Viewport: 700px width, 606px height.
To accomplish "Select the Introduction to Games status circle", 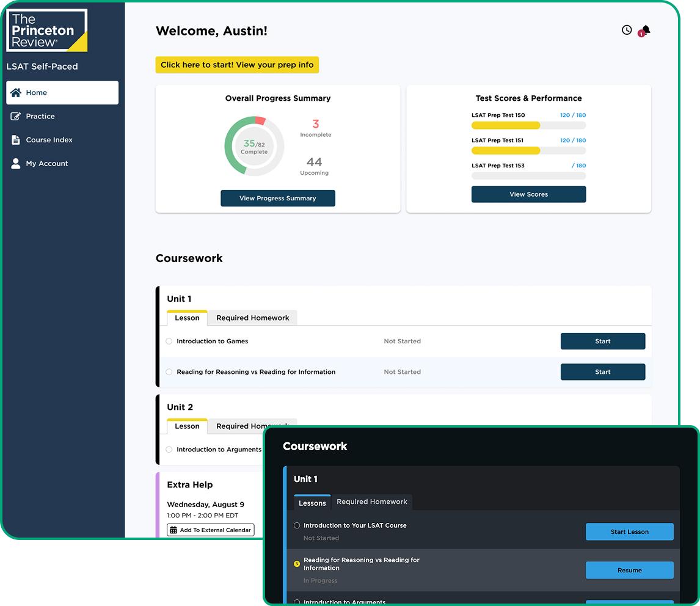I will point(169,341).
